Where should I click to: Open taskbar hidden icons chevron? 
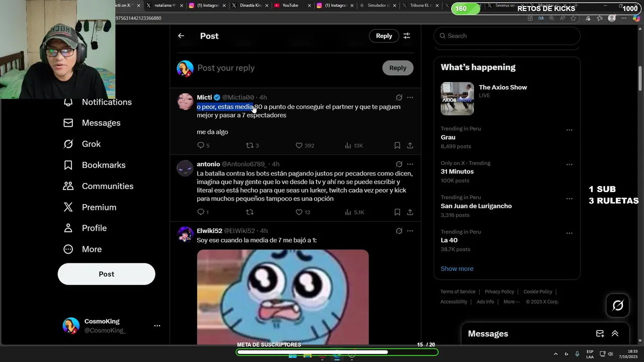coord(555,354)
